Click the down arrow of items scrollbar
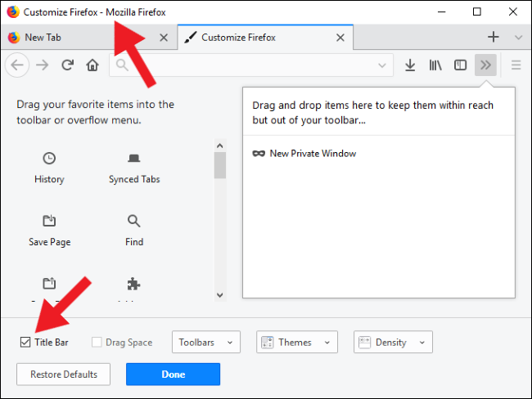Screen dimensions: 532x399 pos(220,295)
